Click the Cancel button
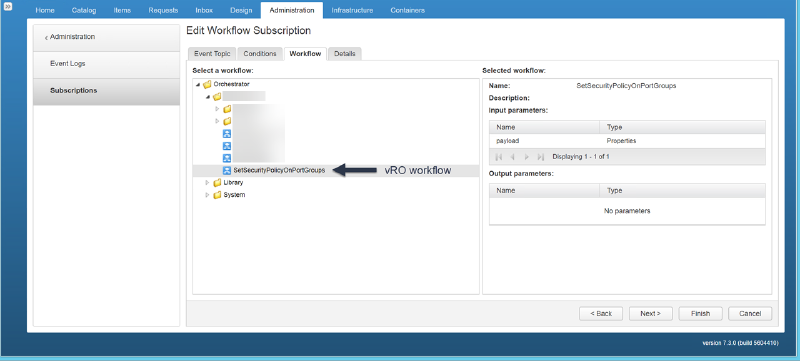 pos(750,314)
